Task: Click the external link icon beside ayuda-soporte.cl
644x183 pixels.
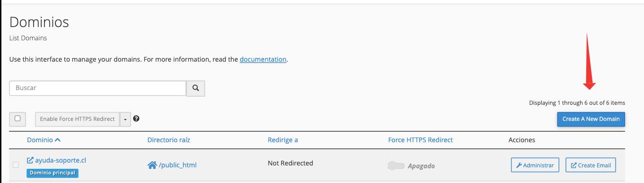Action: click(x=30, y=160)
